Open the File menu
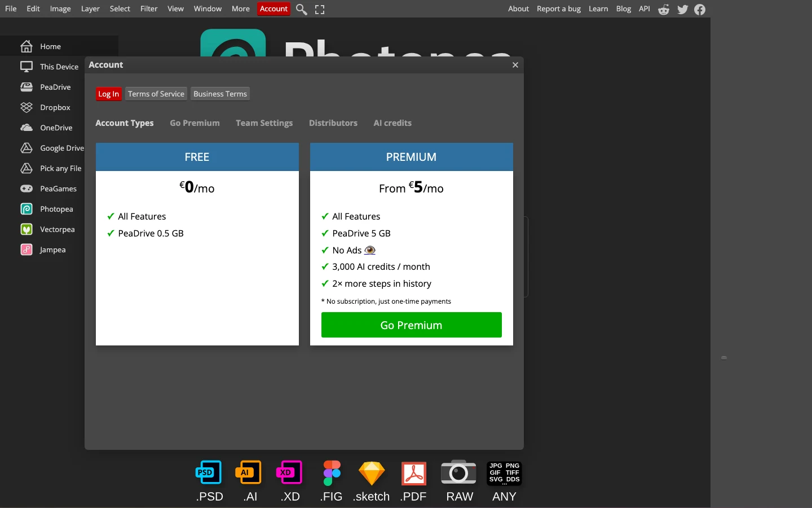 coord(11,8)
